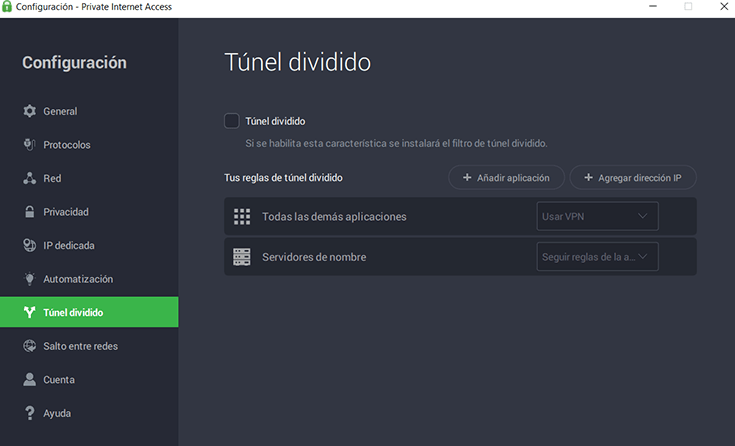Image resolution: width=735 pixels, height=446 pixels.
Task: Click the Añadir aplicación button
Action: 506,177
